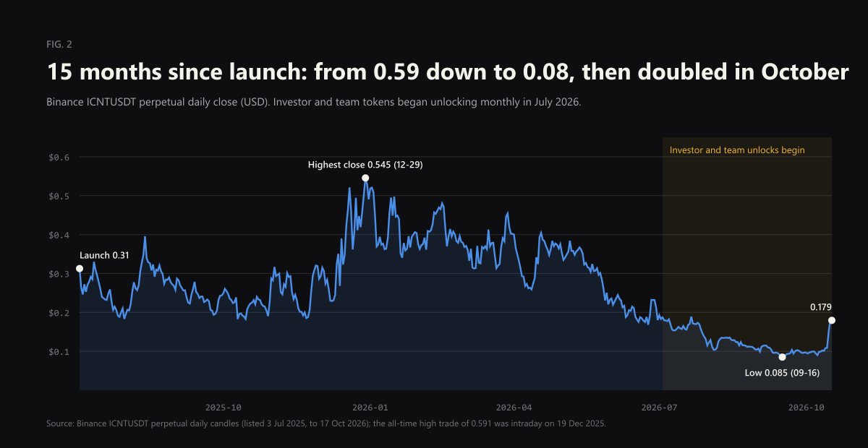
Task: Click the 'Highest close 0.545 (12-29)' label
Action: click(365, 165)
